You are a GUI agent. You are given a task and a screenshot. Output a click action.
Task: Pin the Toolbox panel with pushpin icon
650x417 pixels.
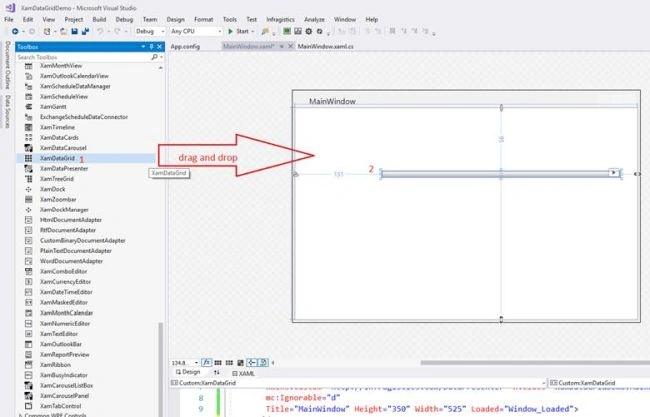(x=151, y=47)
